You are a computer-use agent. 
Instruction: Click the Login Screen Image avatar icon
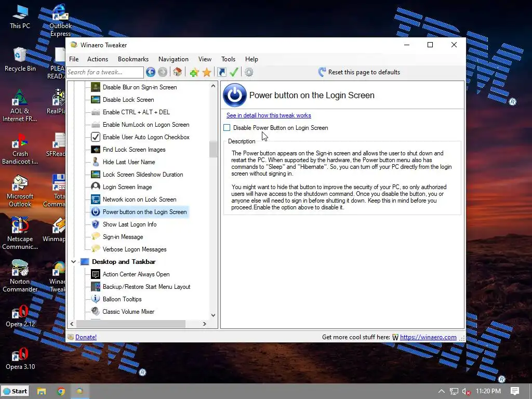click(96, 187)
